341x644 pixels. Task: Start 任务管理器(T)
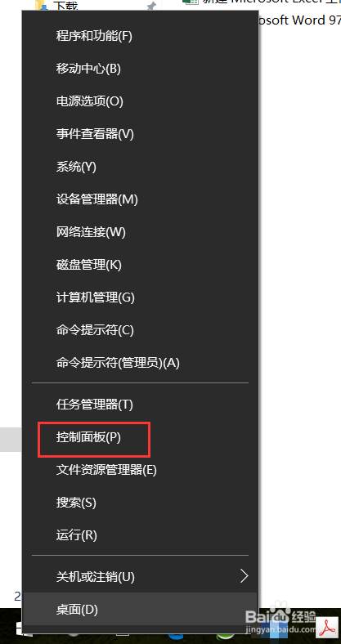coord(141,405)
